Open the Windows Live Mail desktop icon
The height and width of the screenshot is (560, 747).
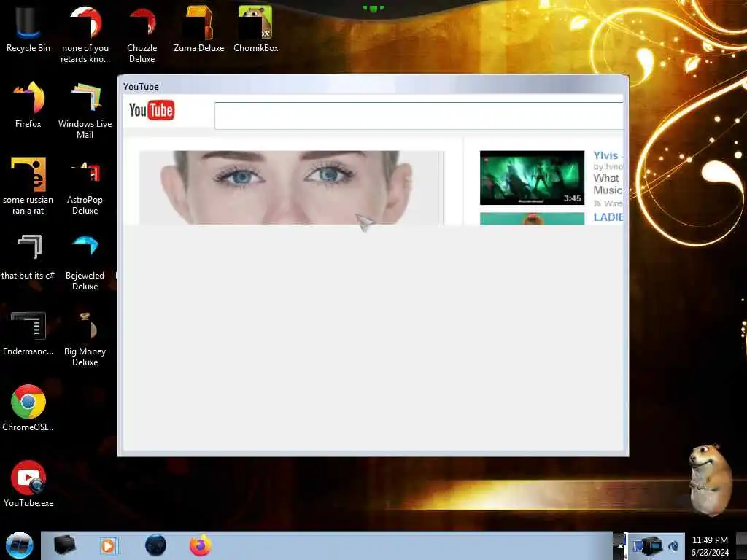tap(85, 111)
